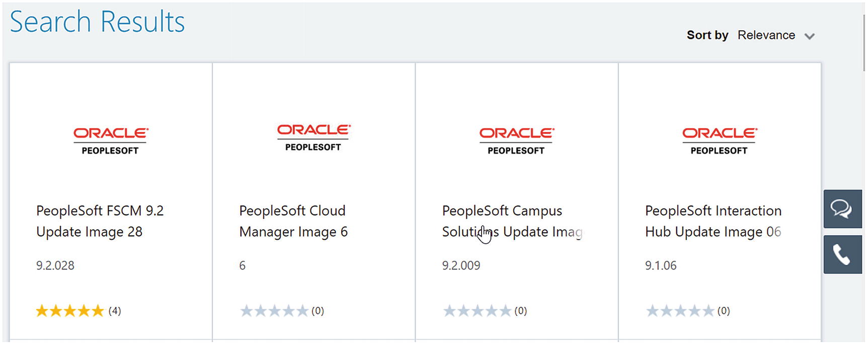Open PeopleSoft Campus Solutions Update Image listing
This screenshot has height=345, width=868.
[x=512, y=221]
